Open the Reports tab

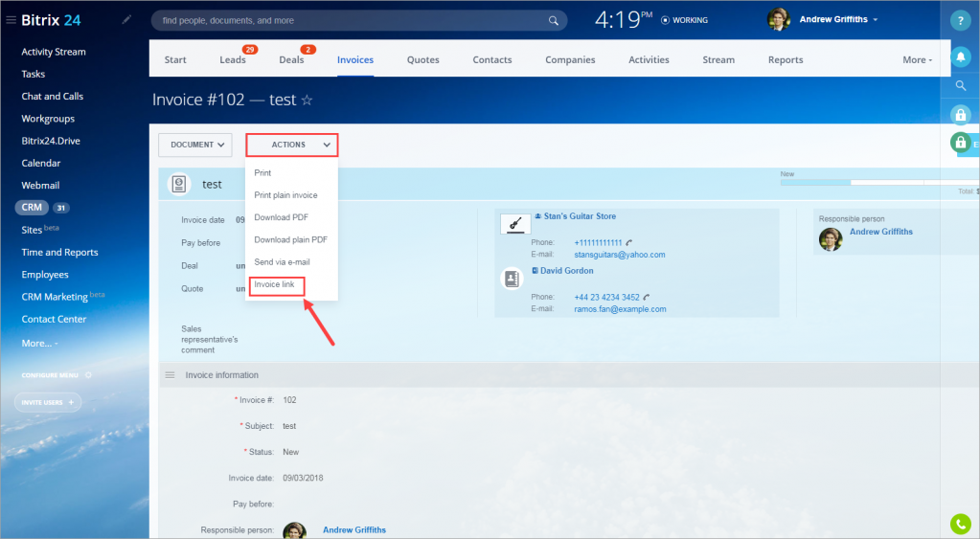(x=786, y=60)
